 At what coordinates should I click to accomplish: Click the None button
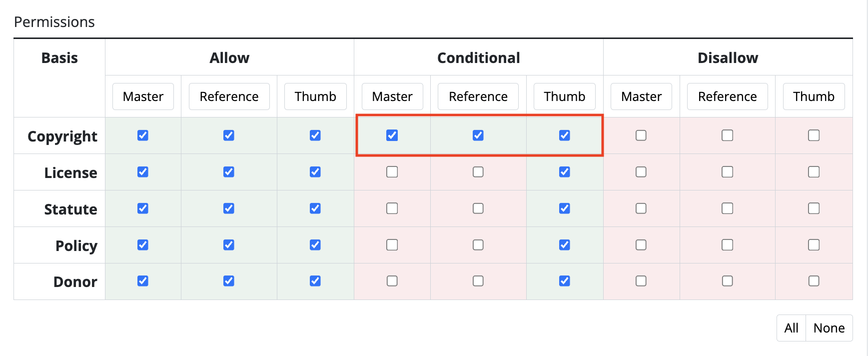[x=829, y=328]
